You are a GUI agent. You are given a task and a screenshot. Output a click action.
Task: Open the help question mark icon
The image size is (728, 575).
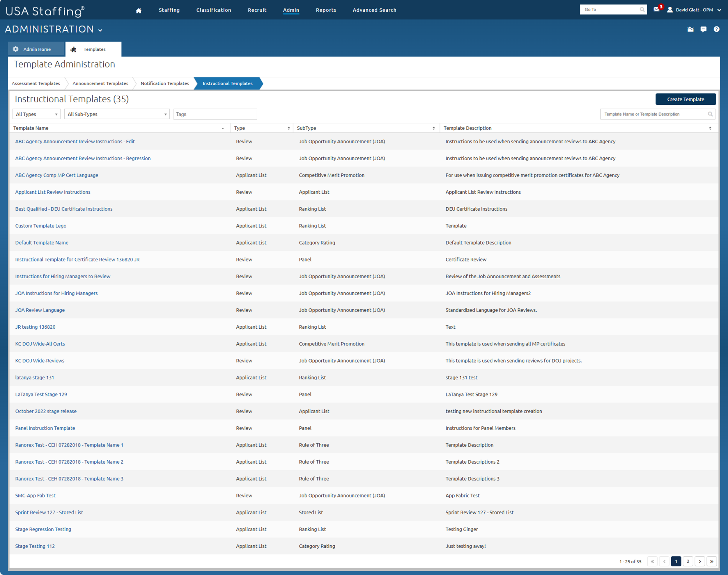717,29
